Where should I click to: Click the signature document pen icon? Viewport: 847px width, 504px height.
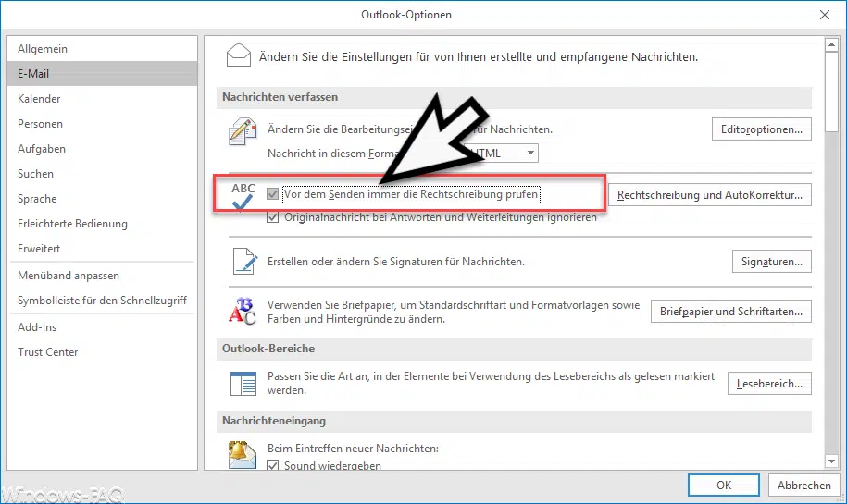(244, 261)
